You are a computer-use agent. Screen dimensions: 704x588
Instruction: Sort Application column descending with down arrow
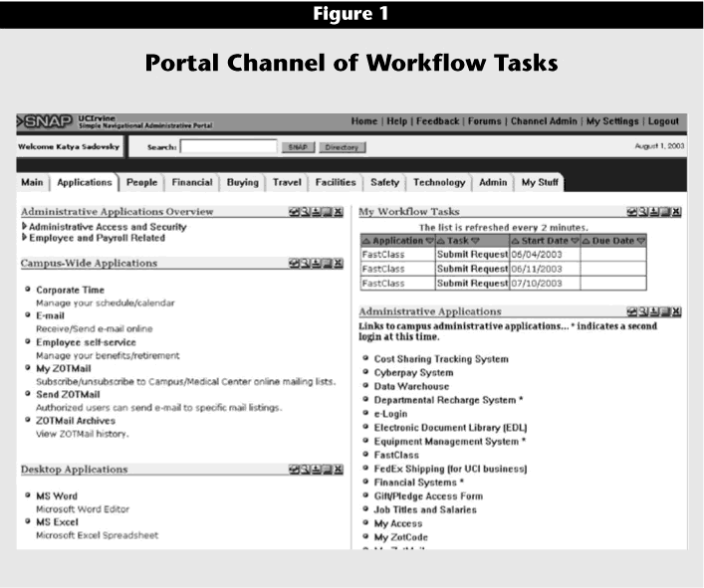[429, 242]
